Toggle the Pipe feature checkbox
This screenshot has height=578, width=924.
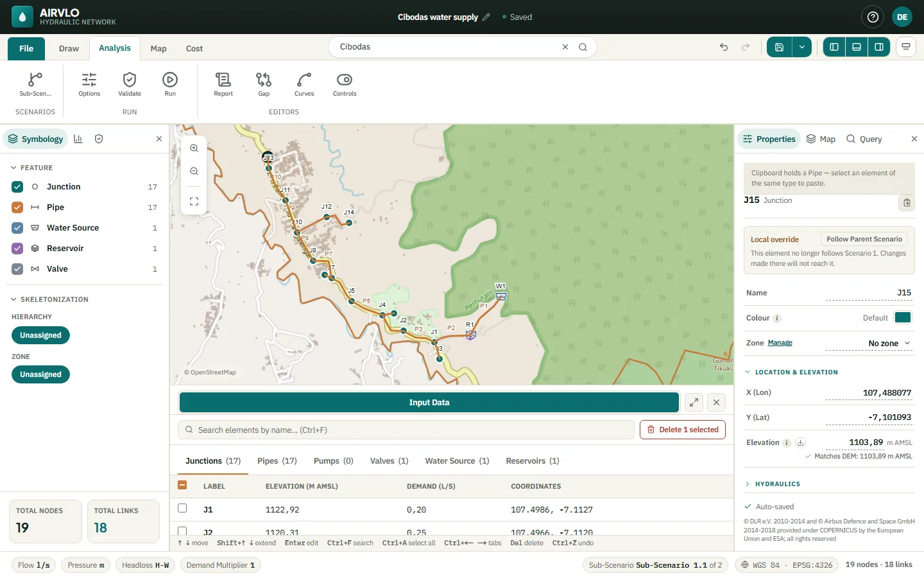pyautogui.click(x=17, y=207)
